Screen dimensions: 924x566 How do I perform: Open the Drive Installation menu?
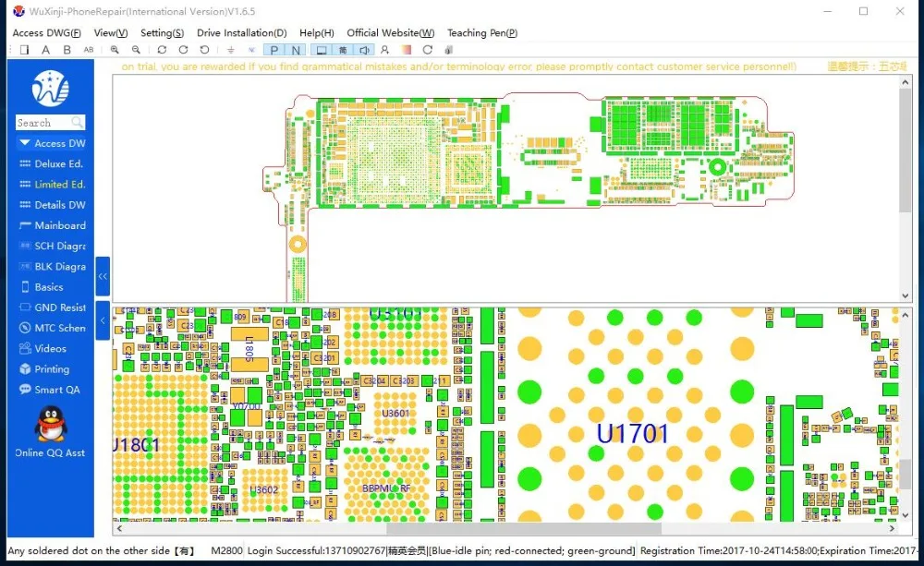(x=241, y=33)
